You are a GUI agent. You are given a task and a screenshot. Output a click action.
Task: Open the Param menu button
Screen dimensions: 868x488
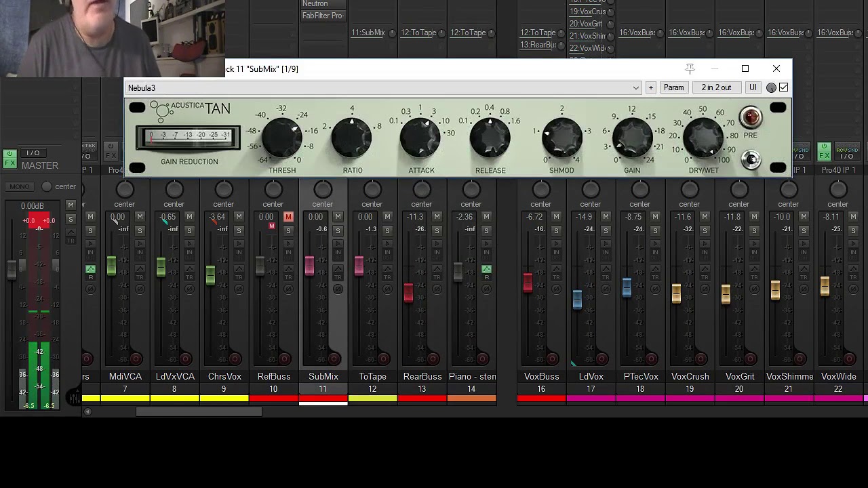click(673, 87)
